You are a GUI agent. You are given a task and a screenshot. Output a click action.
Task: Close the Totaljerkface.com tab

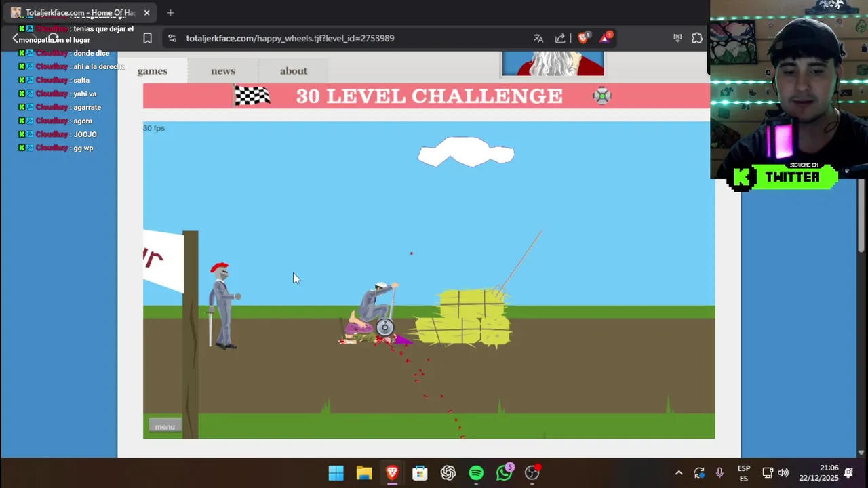coord(146,12)
